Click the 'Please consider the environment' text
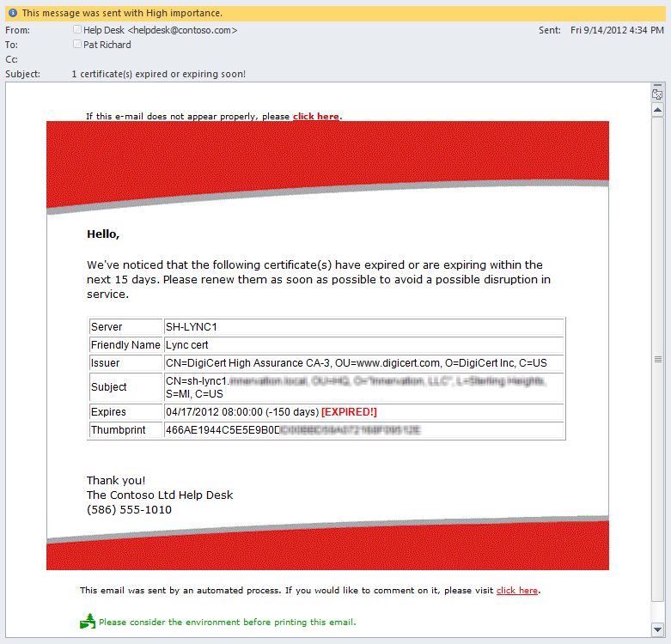671x644 pixels. (x=227, y=623)
